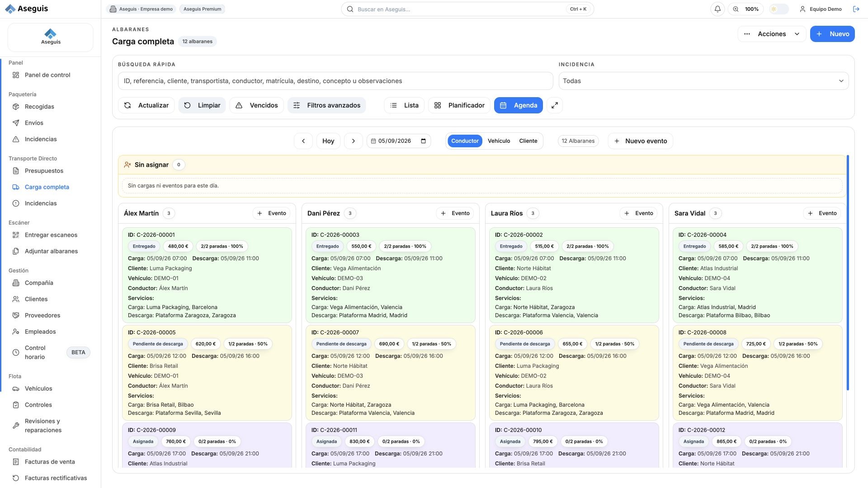Filter by Vencidos

[256, 105]
